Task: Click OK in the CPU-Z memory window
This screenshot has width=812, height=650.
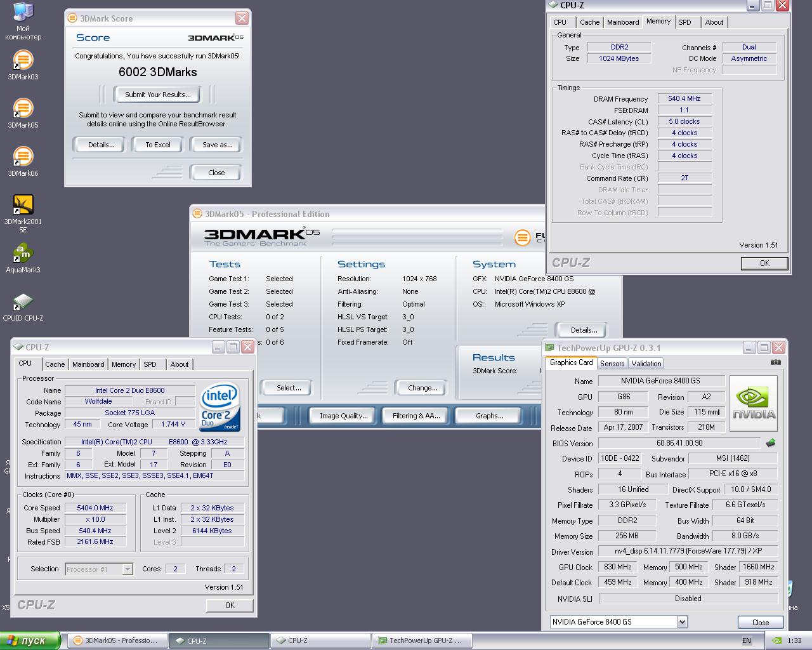Action: point(764,263)
